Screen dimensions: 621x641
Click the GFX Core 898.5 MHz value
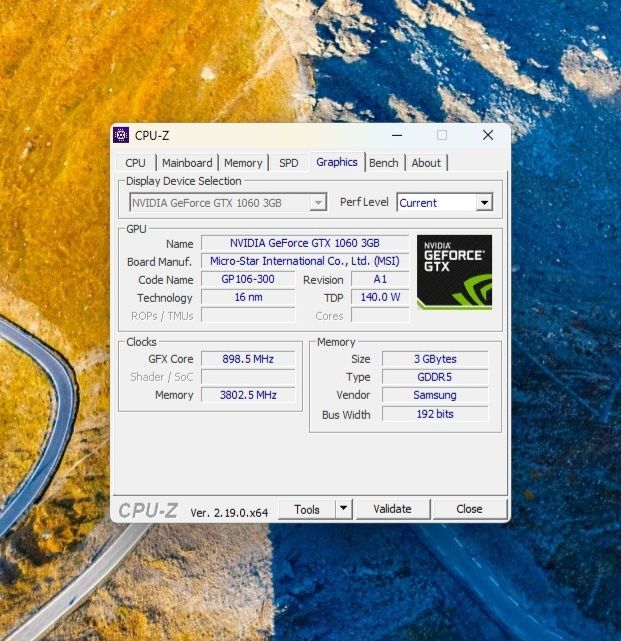pos(248,359)
